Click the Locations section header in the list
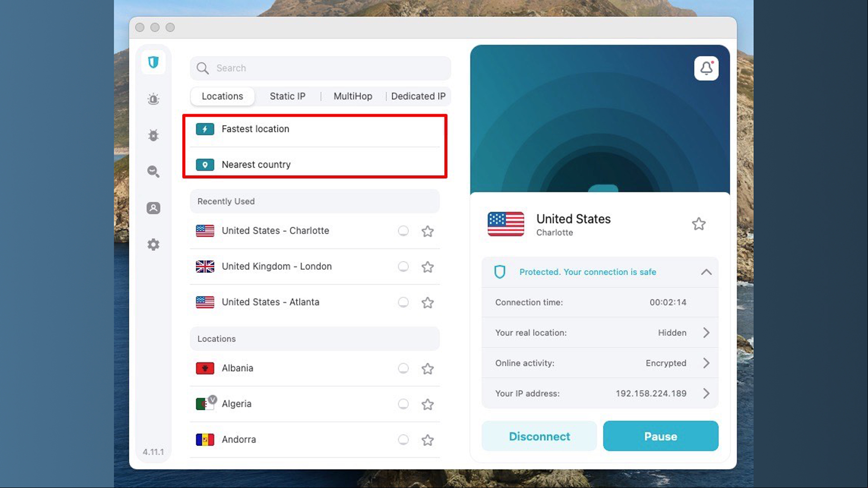This screenshot has width=868, height=488. 315,339
